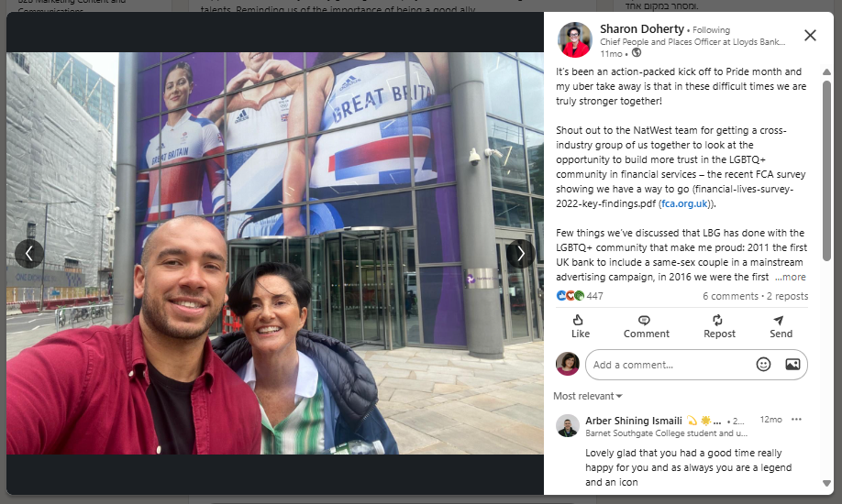The height and width of the screenshot is (504, 842).
Task: Click the Repost arrows icon
Action: 717,321
